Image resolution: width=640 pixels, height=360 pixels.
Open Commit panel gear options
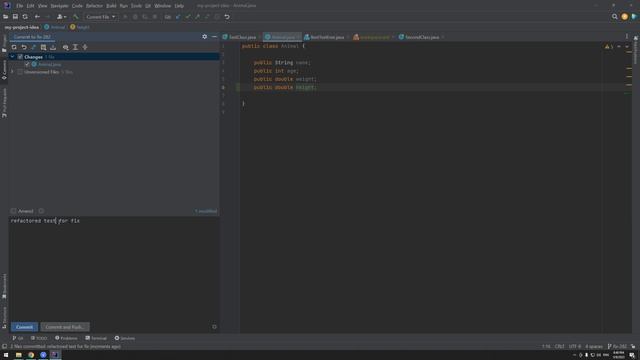click(x=204, y=37)
